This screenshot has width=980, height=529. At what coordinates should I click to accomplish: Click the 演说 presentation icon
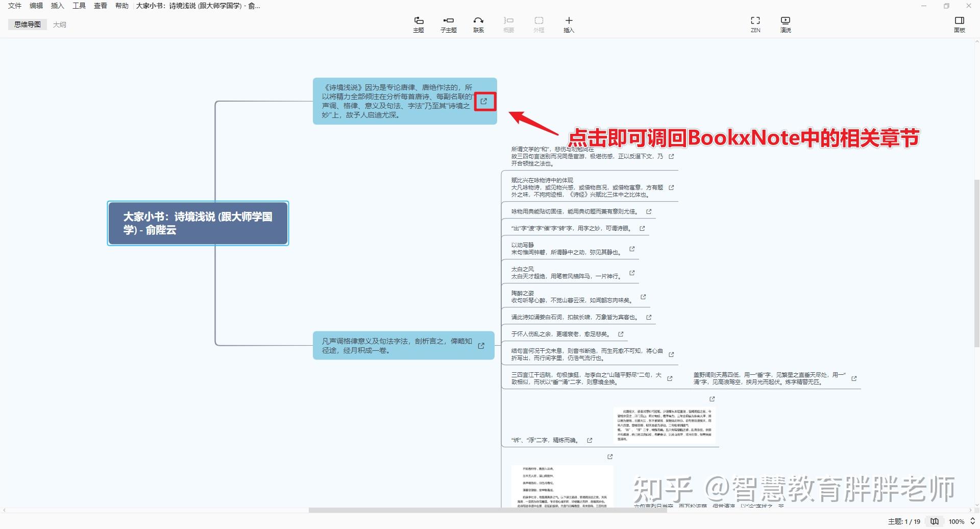click(x=785, y=24)
